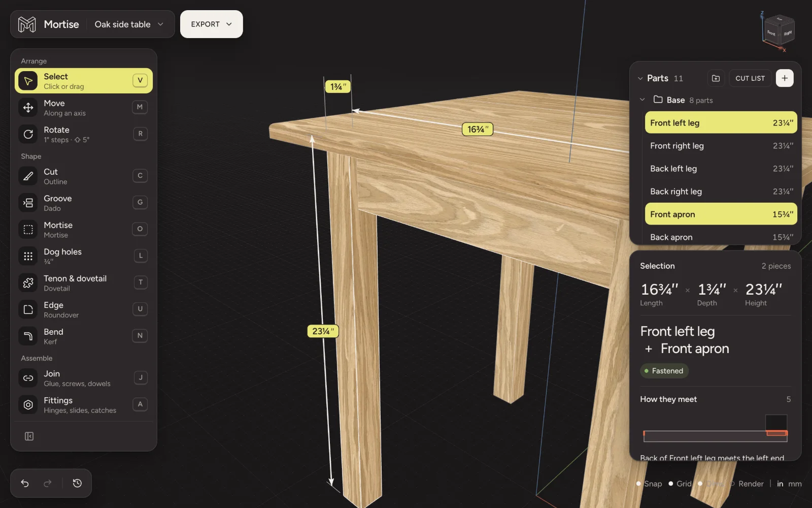
Task: Select Front left leg in parts list
Action: click(x=721, y=123)
